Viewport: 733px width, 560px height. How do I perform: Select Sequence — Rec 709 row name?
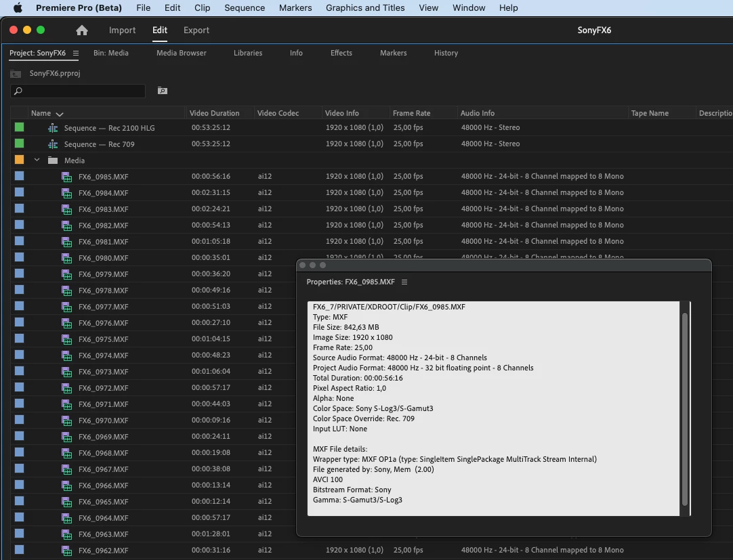tap(99, 144)
